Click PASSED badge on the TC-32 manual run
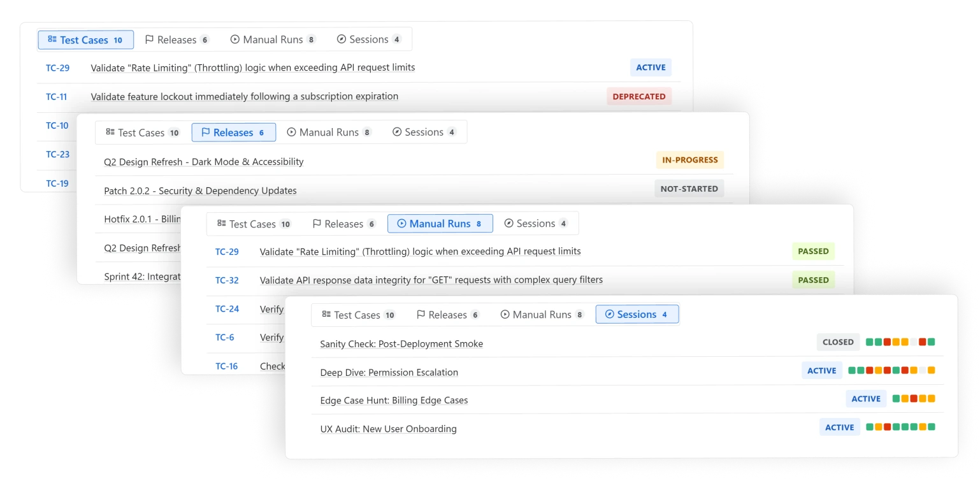The height and width of the screenshot is (481, 980). (x=813, y=280)
